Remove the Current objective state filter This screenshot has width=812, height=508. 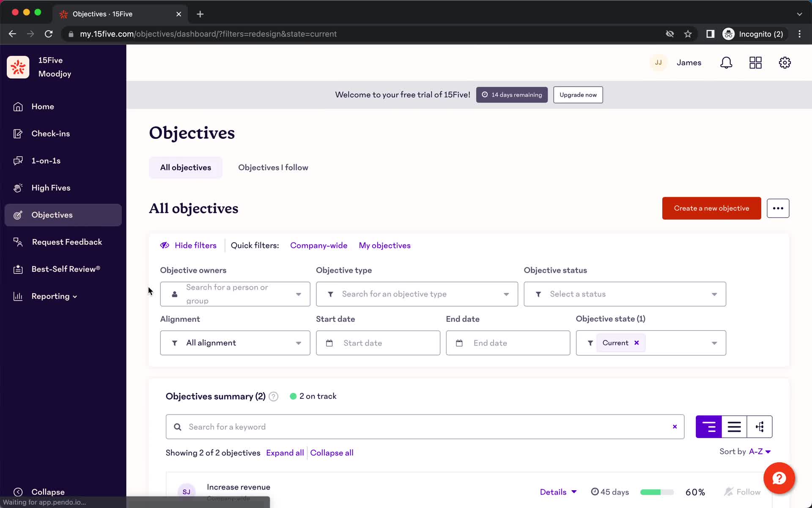point(637,343)
